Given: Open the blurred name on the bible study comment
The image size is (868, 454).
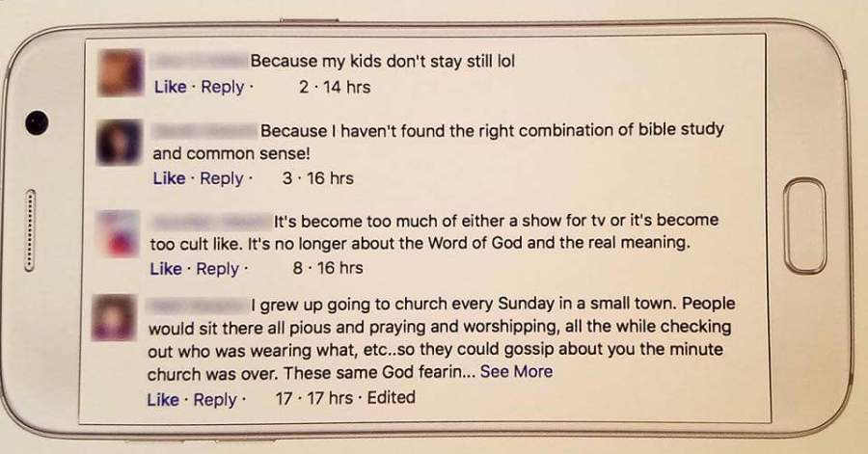Looking at the screenshot, I should 205,130.
